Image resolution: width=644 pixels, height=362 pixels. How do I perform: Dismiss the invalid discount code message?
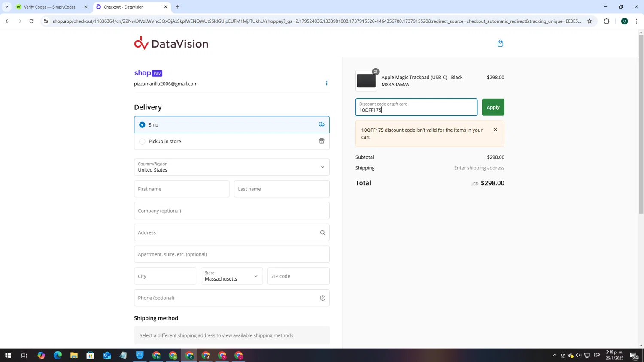[x=495, y=130]
